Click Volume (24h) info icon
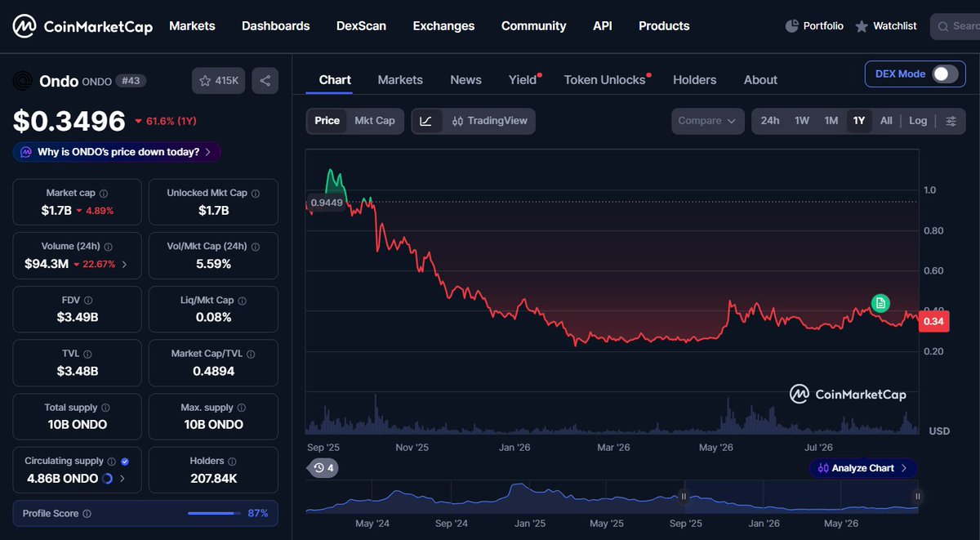This screenshot has width=980, height=540. pos(109,247)
